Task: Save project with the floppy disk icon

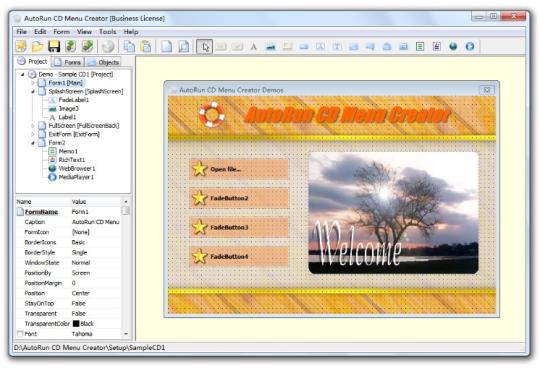Action: (x=54, y=46)
